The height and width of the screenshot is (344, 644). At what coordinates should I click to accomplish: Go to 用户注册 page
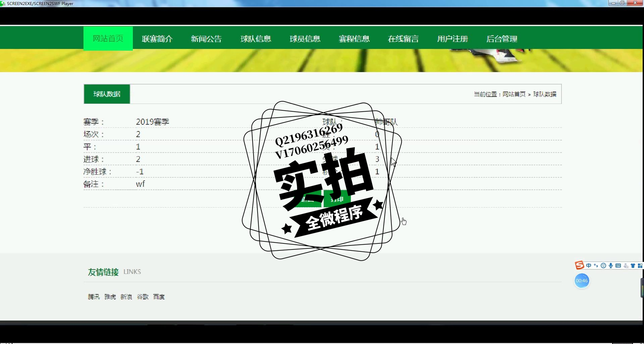tap(452, 39)
